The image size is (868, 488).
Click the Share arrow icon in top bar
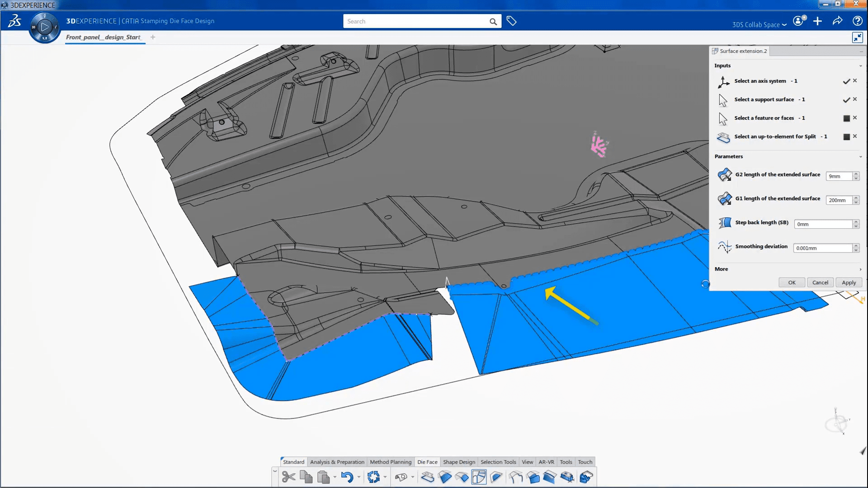coord(837,21)
